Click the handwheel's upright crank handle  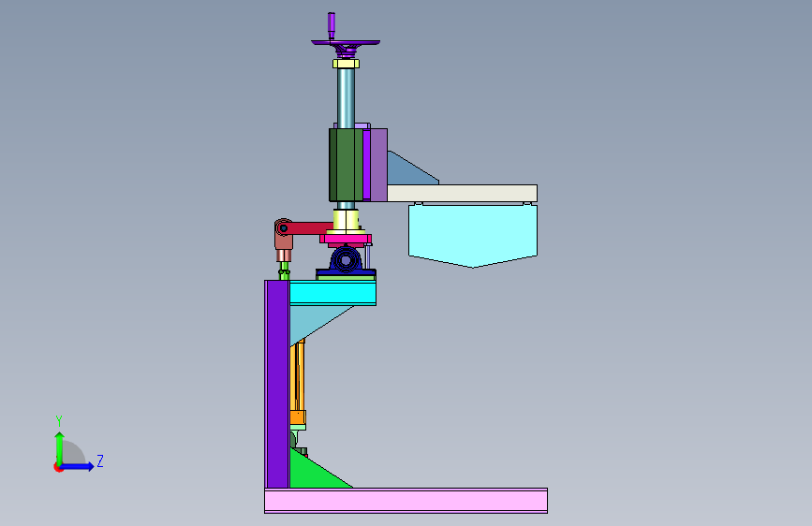point(331,25)
